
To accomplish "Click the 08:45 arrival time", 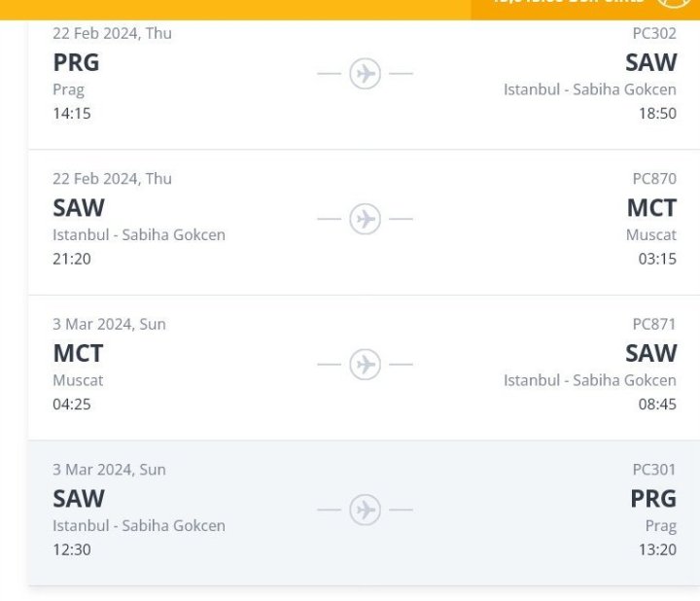I will click(657, 405).
